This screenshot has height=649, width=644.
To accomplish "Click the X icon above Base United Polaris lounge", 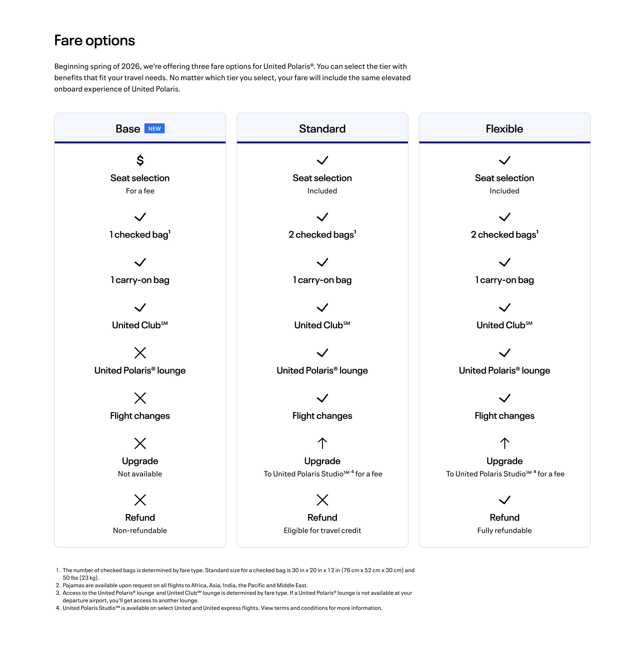I will 140,353.
